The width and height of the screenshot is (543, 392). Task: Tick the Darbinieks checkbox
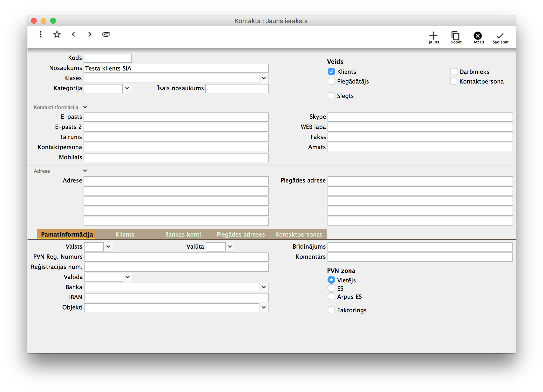click(x=454, y=72)
